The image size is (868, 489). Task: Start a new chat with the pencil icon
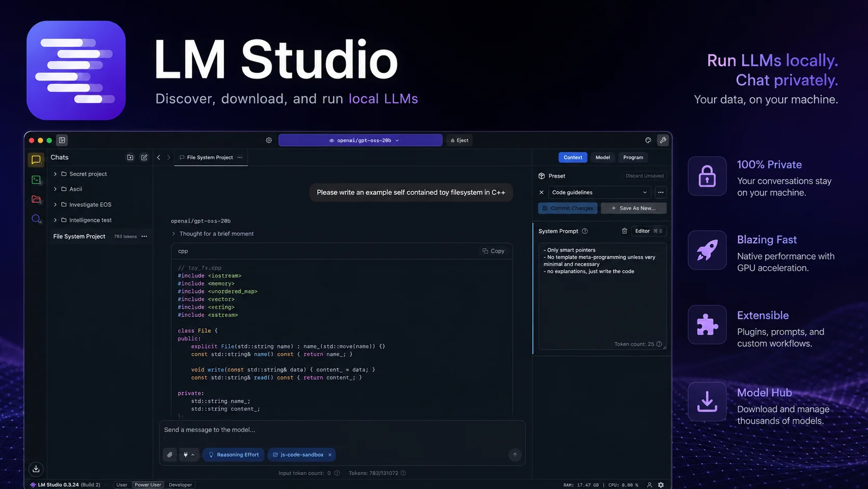click(x=144, y=157)
